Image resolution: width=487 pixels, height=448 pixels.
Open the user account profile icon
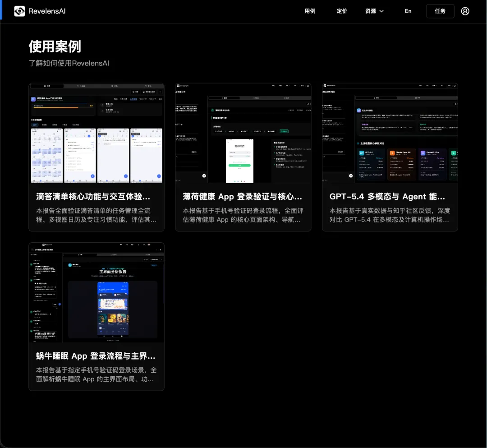(465, 11)
